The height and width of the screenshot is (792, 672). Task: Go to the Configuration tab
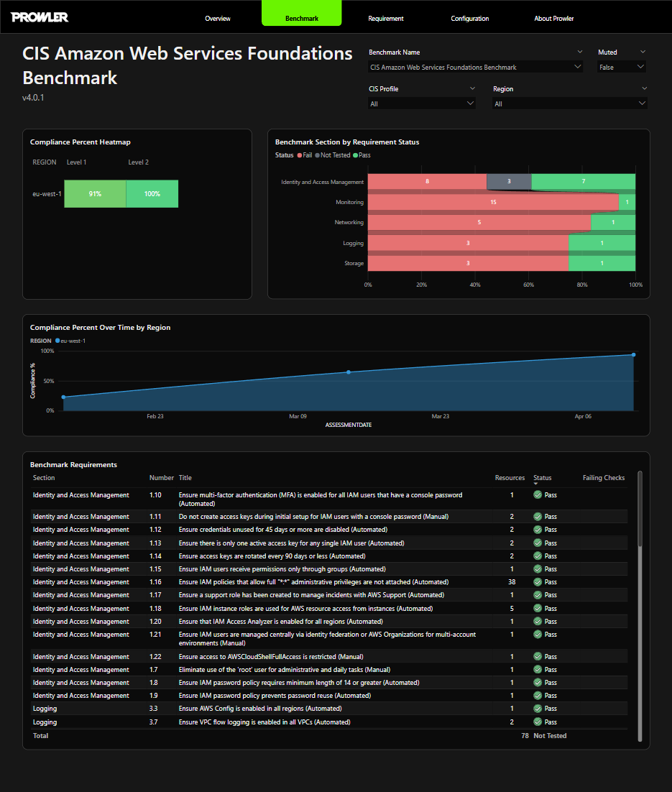469,18
